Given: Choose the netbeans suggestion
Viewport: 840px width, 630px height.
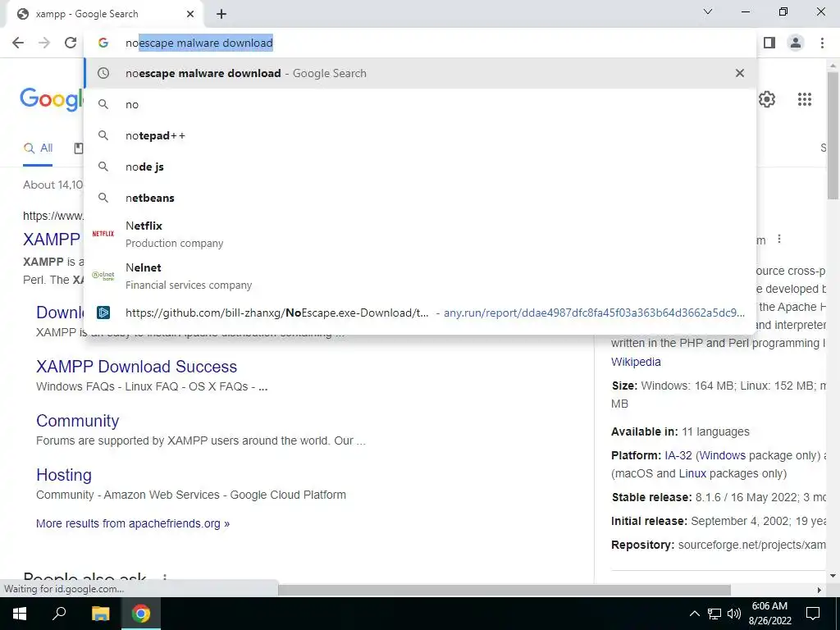Looking at the screenshot, I should 420,198.
